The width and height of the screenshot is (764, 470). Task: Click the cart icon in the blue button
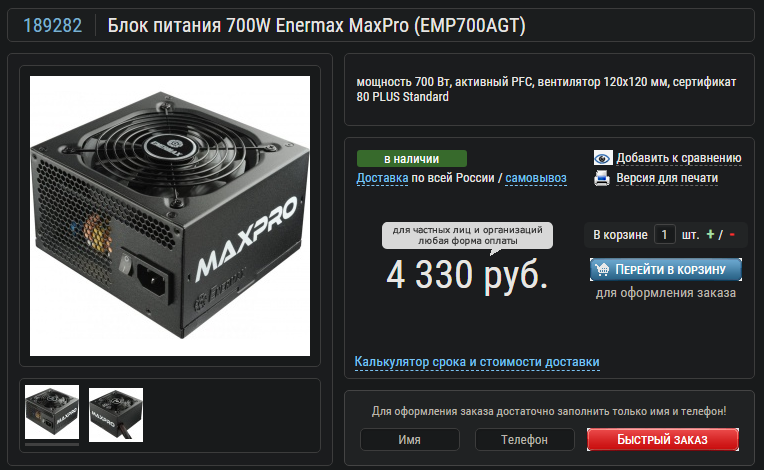[x=602, y=269]
